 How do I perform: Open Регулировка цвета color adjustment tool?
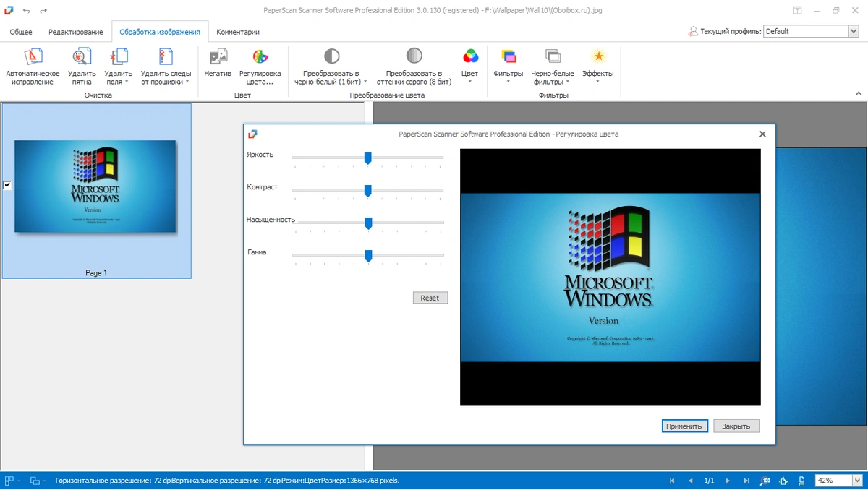coord(260,67)
